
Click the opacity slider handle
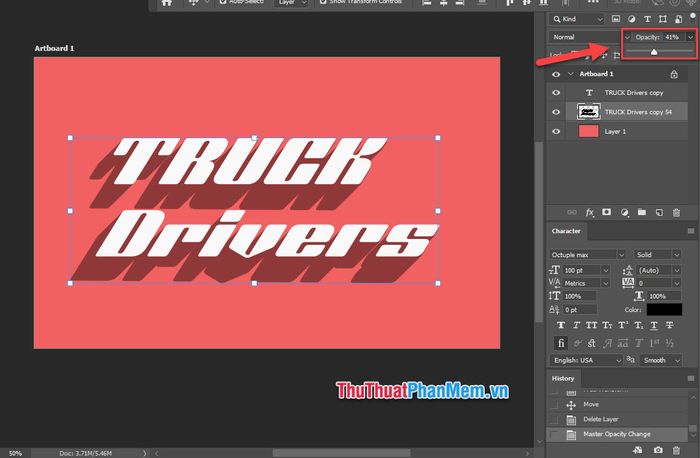654,51
